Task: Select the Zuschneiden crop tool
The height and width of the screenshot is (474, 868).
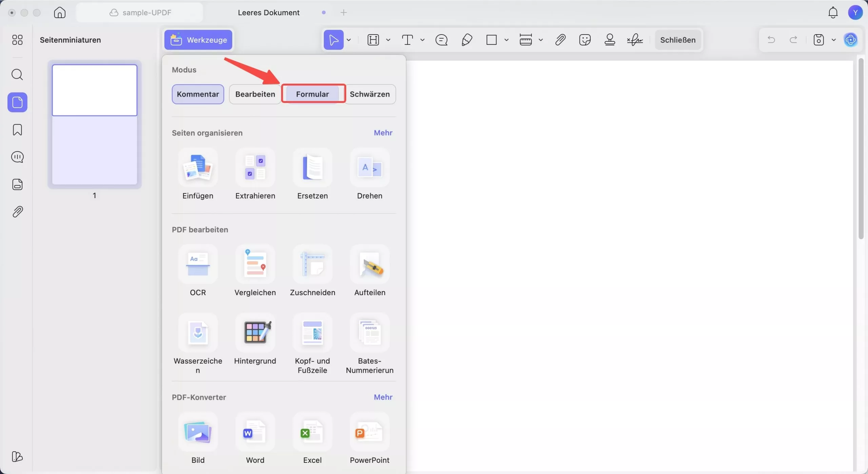Action: tap(312, 265)
